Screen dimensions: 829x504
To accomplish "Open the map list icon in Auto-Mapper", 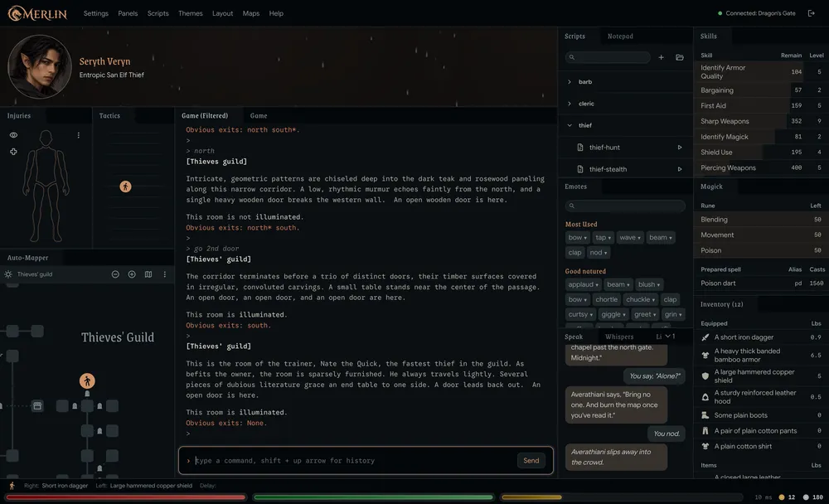I will click(x=148, y=274).
